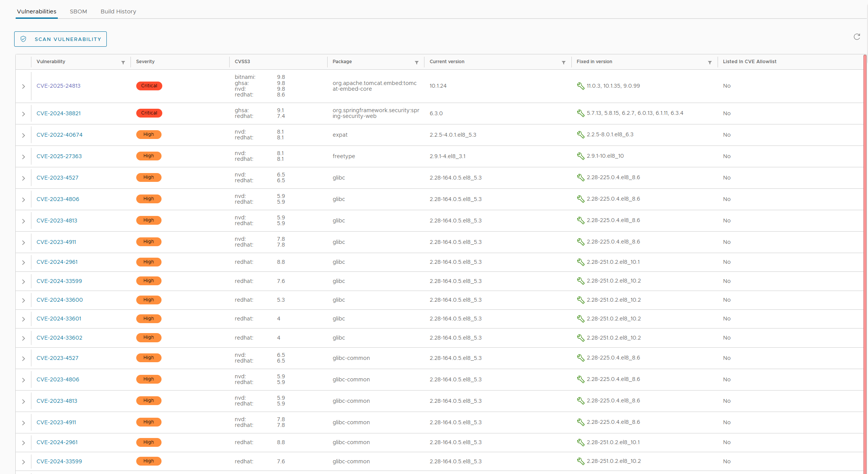
Task: Click the refresh icon at top right
Action: pyautogui.click(x=857, y=37)
